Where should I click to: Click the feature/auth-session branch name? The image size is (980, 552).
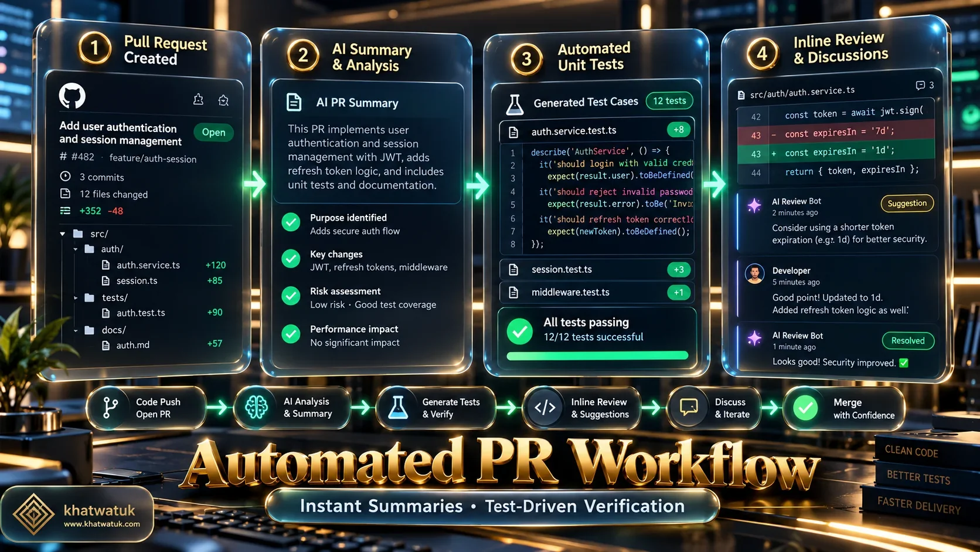153,158
